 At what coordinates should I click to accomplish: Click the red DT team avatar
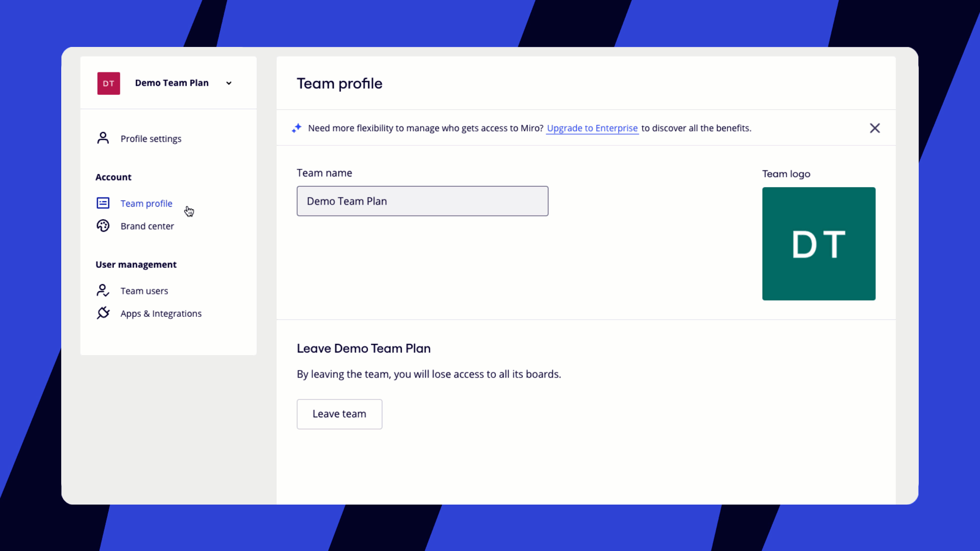pos(109,83)
